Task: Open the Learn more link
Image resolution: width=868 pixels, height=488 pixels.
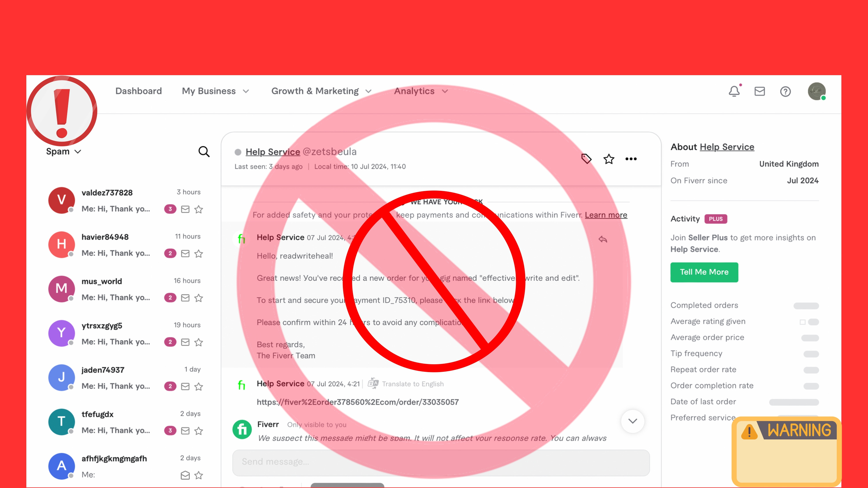Action: coord(606,215)
